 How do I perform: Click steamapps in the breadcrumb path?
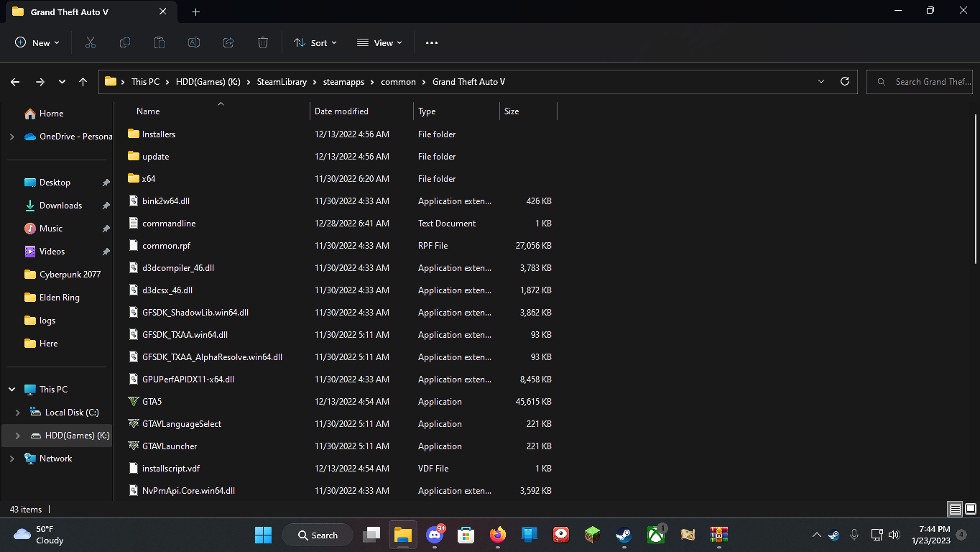click(344, 82)
